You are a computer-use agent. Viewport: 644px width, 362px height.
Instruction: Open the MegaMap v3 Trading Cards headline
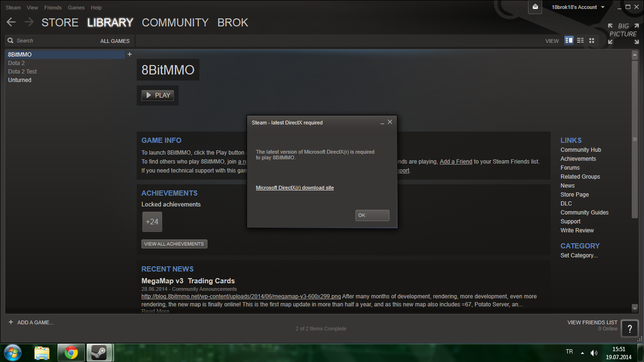tap(188, 281)
